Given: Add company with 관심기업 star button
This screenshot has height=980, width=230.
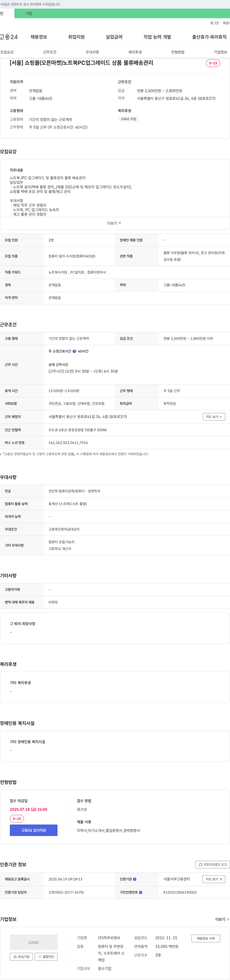Looking at the screenshot, I should 21,956.
